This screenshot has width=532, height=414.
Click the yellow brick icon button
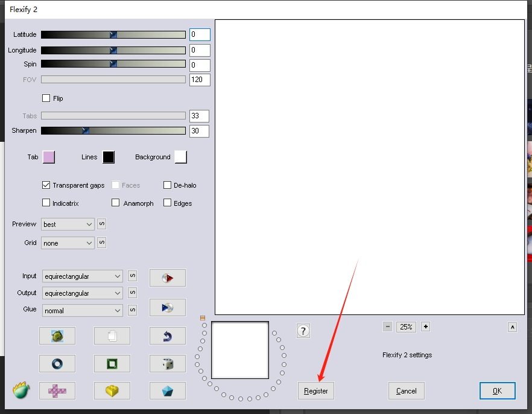112,391
